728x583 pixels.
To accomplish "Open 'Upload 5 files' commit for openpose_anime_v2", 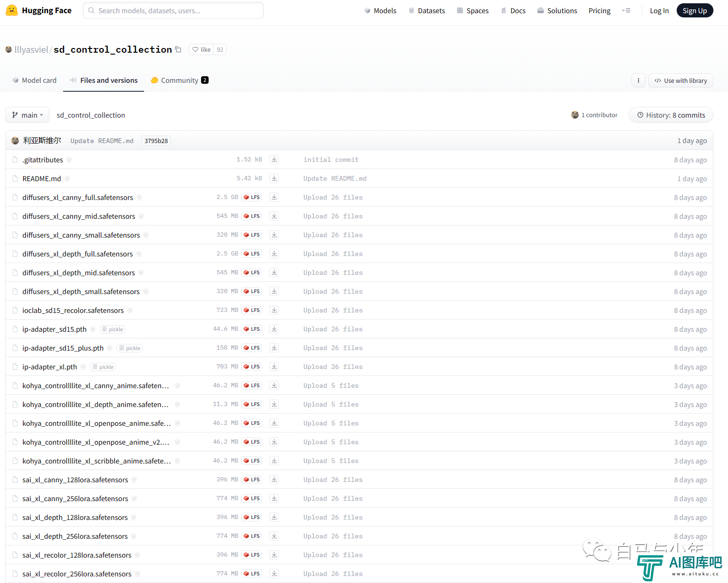I will click(x=331, y=442).
